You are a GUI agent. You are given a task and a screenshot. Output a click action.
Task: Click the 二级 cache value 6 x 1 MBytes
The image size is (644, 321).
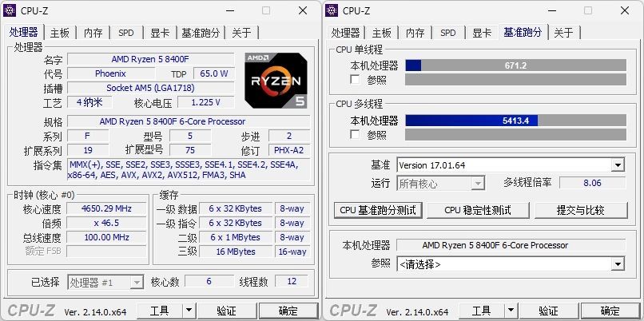point(236,237)
